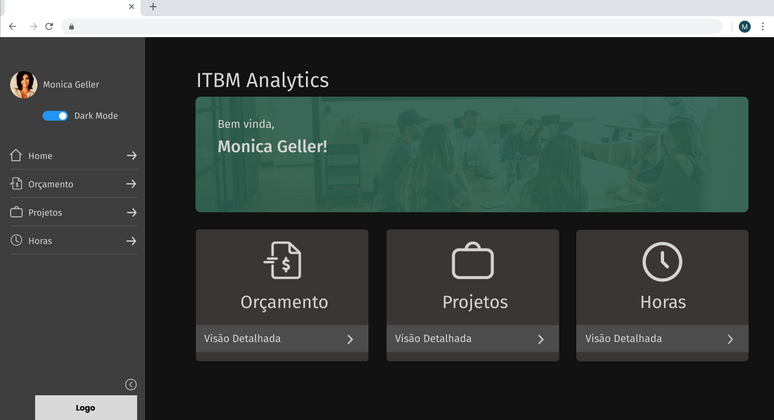This screenshot has height=420, width=774.
Task: Open a new browser tab
Action: (x=153, y=7)
